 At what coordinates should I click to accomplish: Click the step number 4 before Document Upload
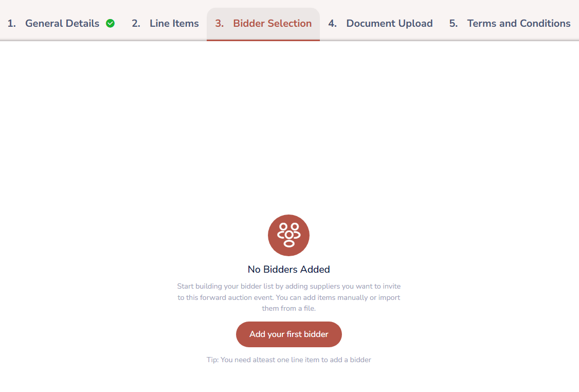332,24
